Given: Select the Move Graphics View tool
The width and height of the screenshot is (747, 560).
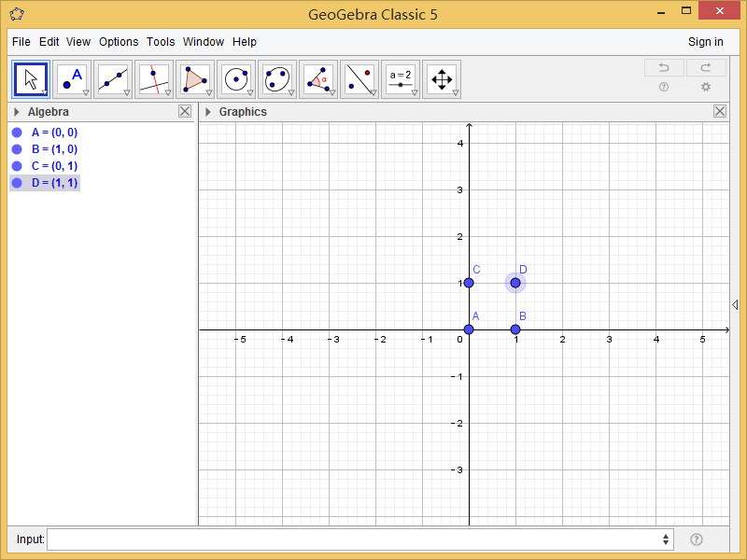Looking at the screenshot, I should (442, 79).
